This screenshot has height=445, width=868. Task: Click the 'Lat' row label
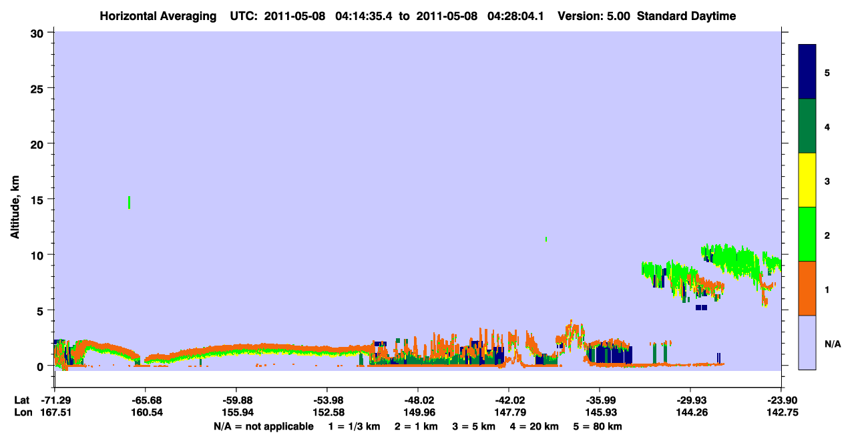(21, 400)
